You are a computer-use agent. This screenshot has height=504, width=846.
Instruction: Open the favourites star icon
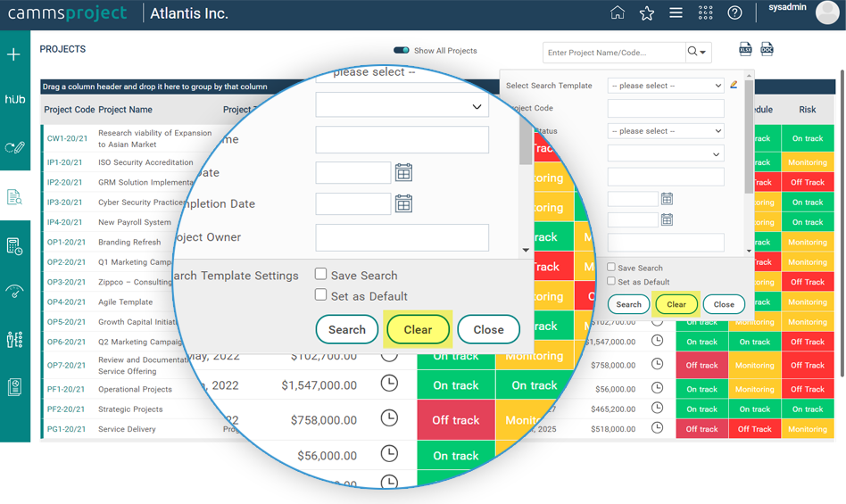tap(646, 13)
